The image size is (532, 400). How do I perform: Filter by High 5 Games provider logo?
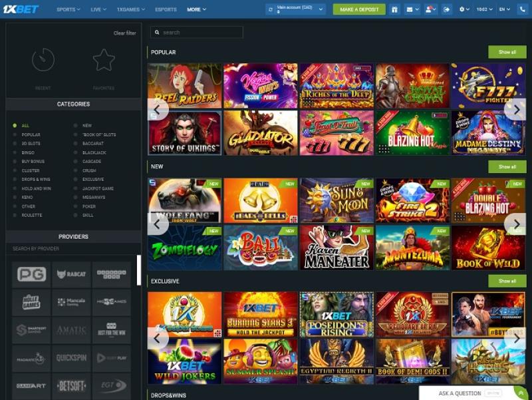pos(111,302)
